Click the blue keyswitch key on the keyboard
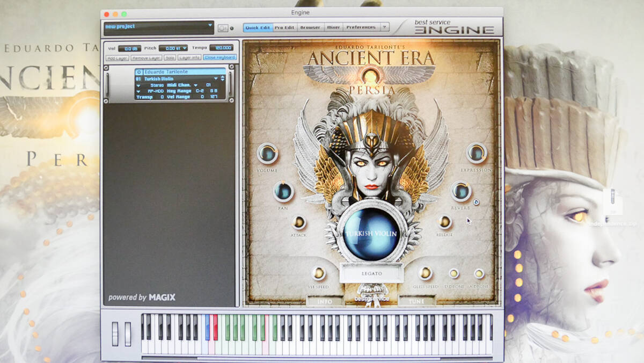This screenshot has height=363, width=644. [x=208, y=327]
